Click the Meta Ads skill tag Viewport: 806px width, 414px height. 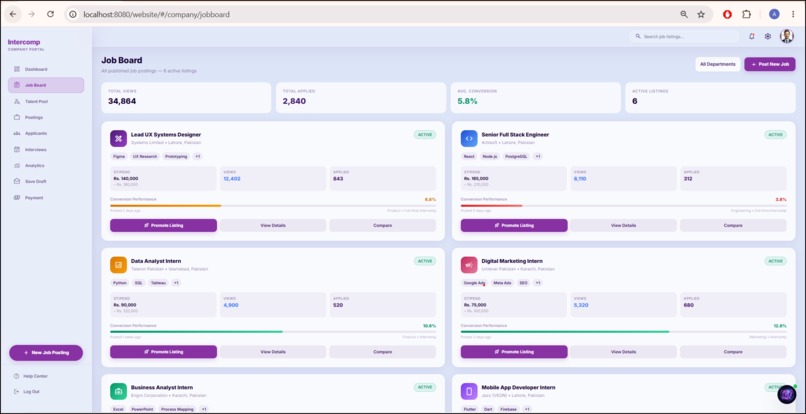501,283
